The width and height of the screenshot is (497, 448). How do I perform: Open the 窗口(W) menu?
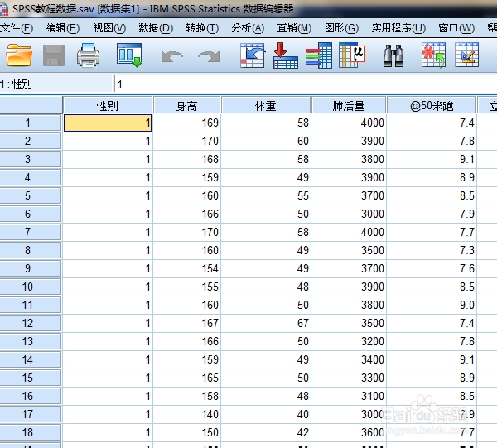[456, 28]
